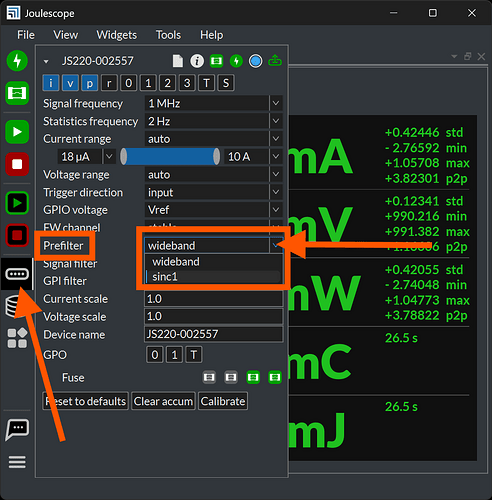Toggle the range signal 'r' button
The image size is (492, 500).
click(x=109, y=83)
